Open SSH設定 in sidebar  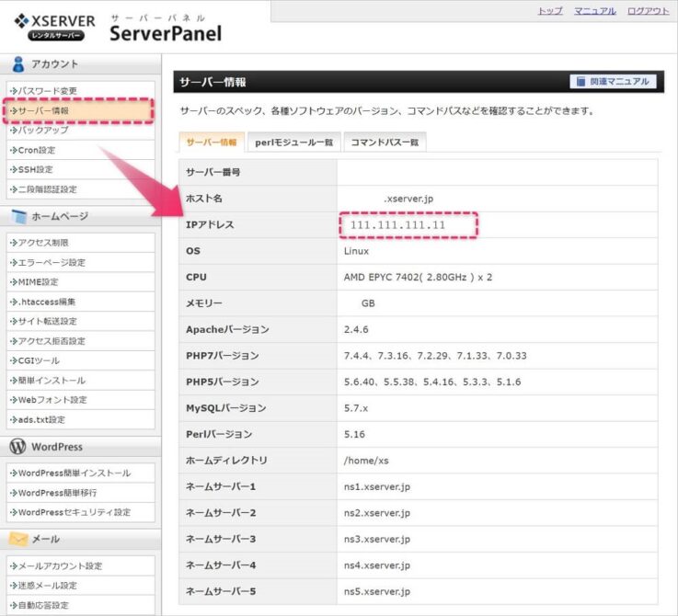(x=80, y=169)
